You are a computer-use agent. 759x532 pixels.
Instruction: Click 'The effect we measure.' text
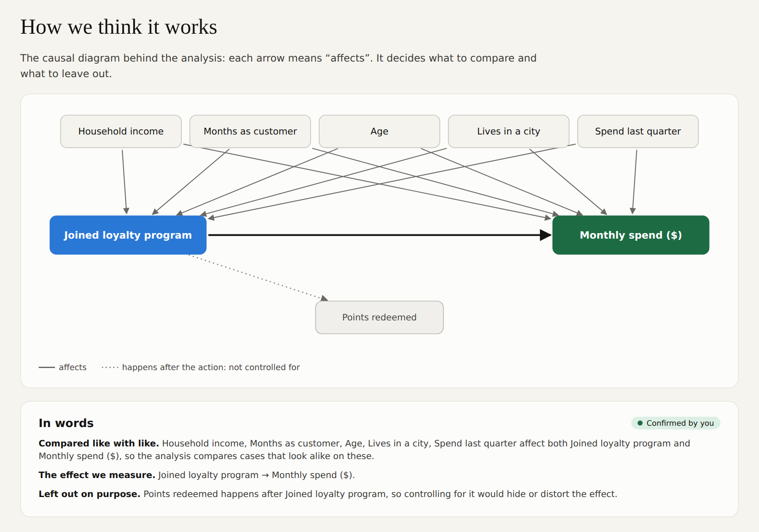[97, 475]
